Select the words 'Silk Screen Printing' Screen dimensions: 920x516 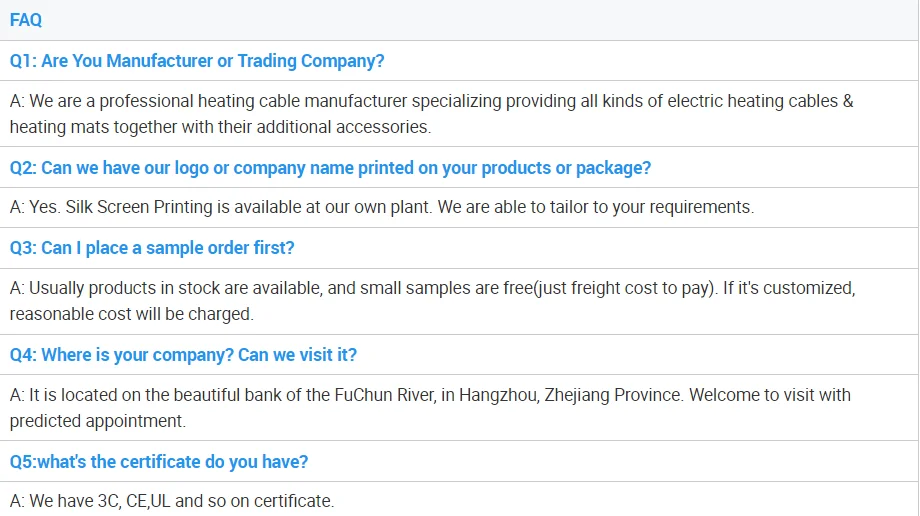coord(136,208)
